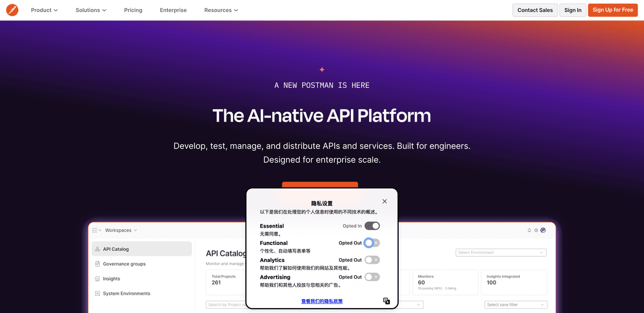Click the 隐私设置 dialog title
This screenshot has height=313, width=644.
[x=322, y=204]
